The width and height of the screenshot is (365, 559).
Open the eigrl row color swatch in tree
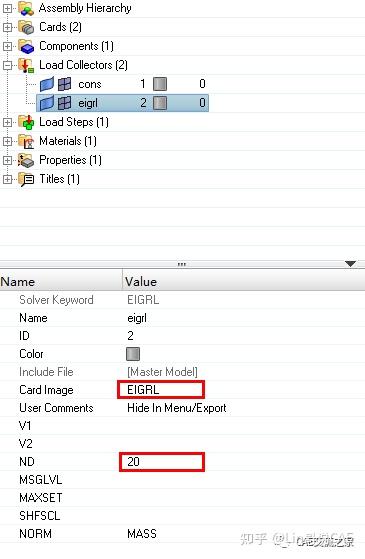click(160, 103)
